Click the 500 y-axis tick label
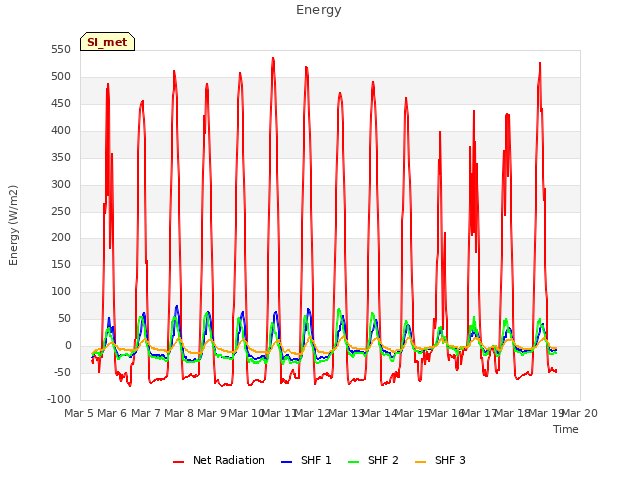 61,77
